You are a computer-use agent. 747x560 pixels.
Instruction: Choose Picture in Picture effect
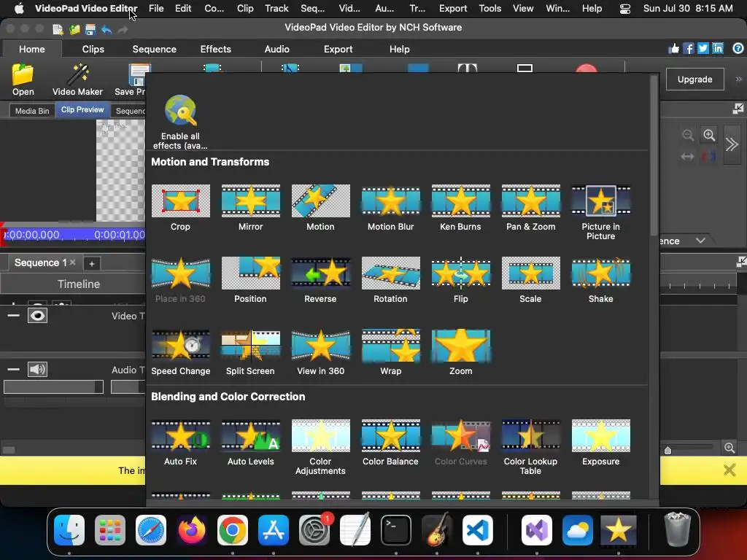[601, 212]
